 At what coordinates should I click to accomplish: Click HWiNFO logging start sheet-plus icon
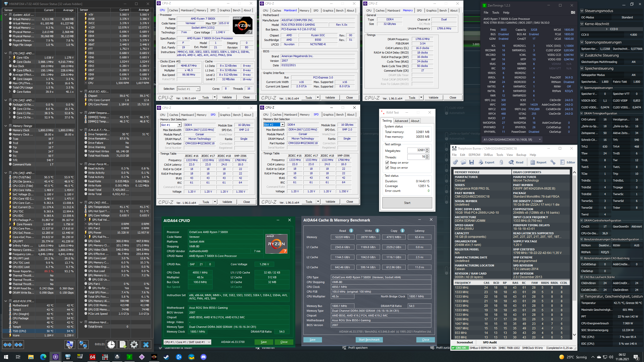coord(123,344)
